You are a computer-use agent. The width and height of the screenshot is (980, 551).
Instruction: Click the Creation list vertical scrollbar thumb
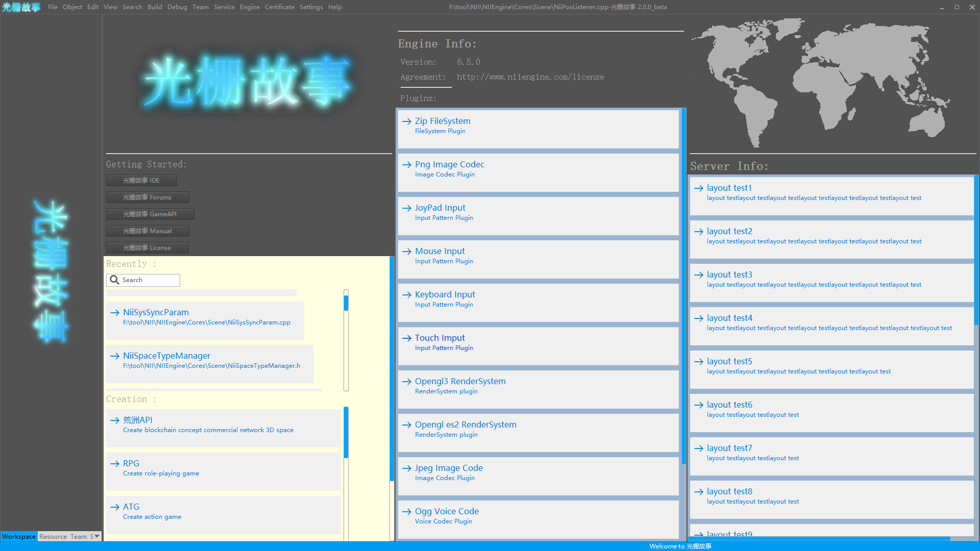[x=346, y=433]
